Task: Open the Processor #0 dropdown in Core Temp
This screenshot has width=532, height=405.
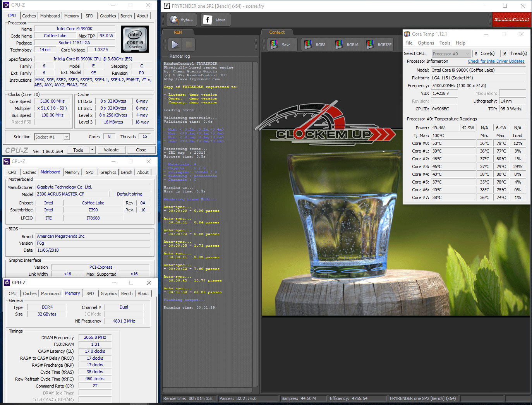Action: click(x=451, y=54)
